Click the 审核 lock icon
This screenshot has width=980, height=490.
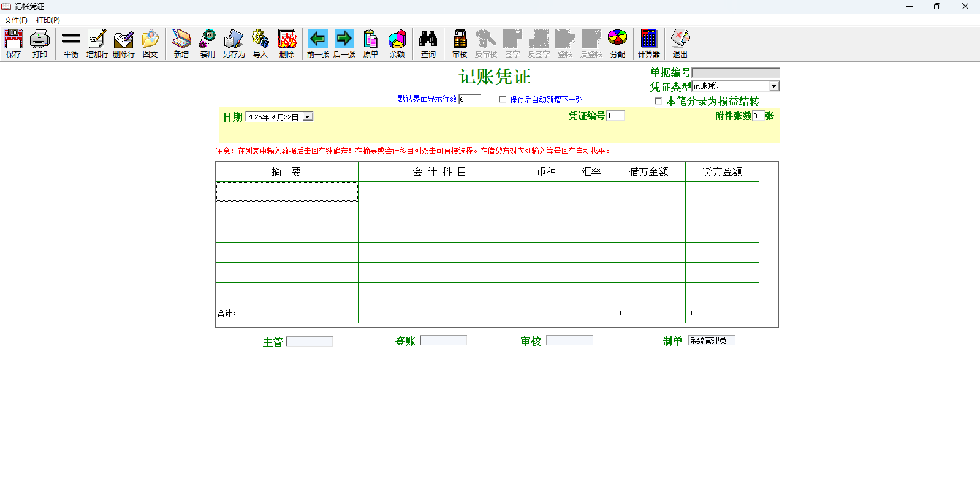(x=460, y=43)
